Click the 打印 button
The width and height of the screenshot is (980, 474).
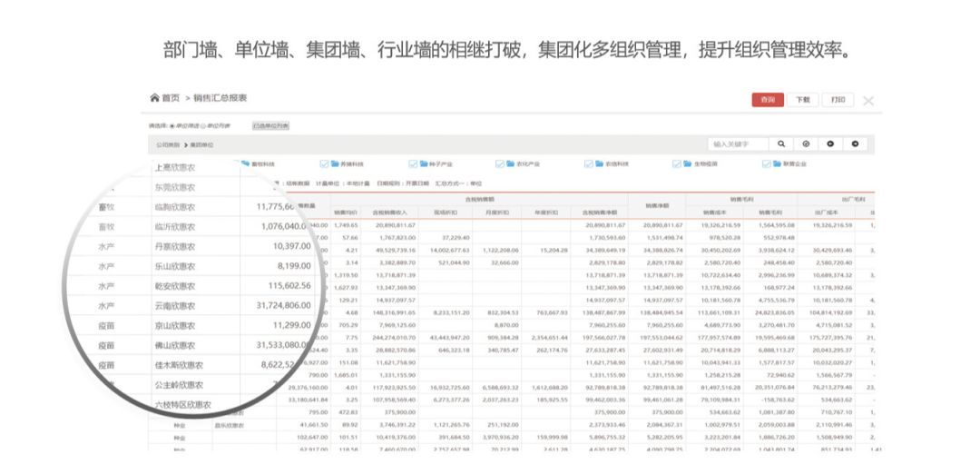click(838, 100)
